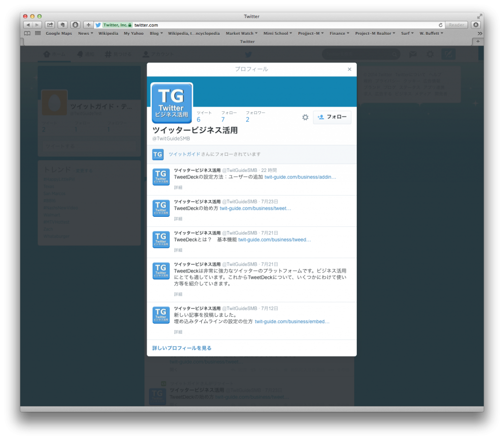
Task: Click the Safari share button
Action: pyautogui.click(x=50, y=25)
